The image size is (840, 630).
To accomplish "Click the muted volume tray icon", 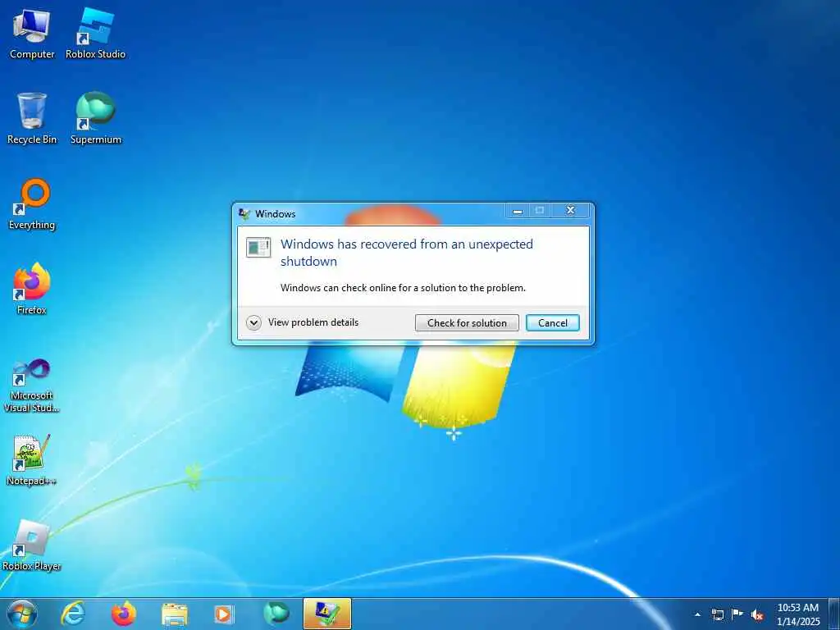I will pos(757,615).
